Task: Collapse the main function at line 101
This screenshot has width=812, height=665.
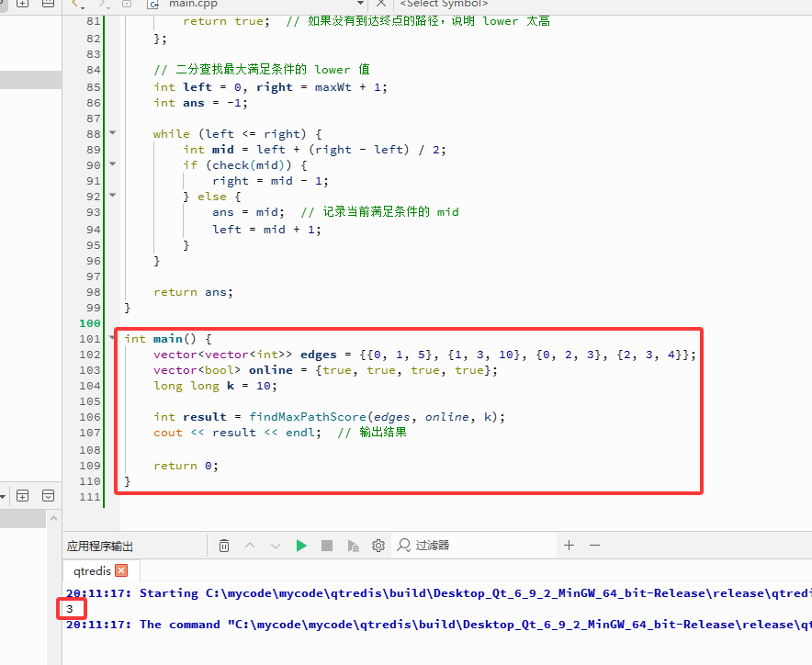Action: coord(112,338)
